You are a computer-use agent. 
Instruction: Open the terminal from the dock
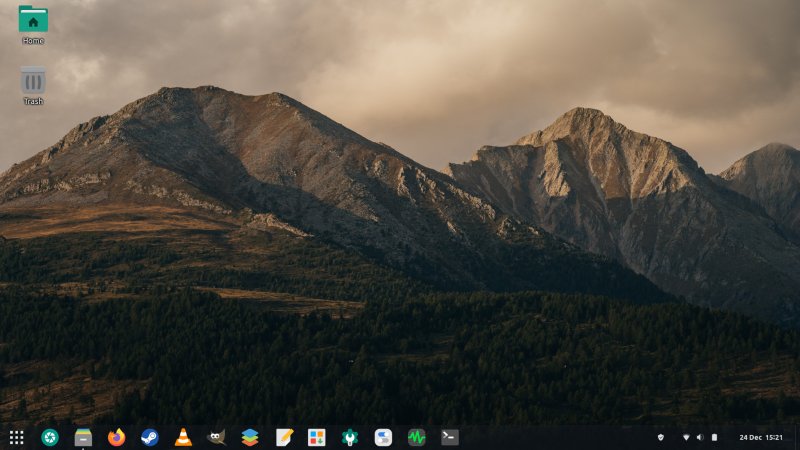450,437
